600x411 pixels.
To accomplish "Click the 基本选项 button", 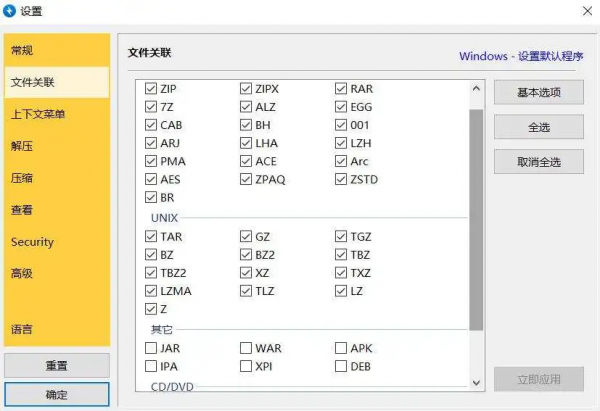I will tap(539, 92).
